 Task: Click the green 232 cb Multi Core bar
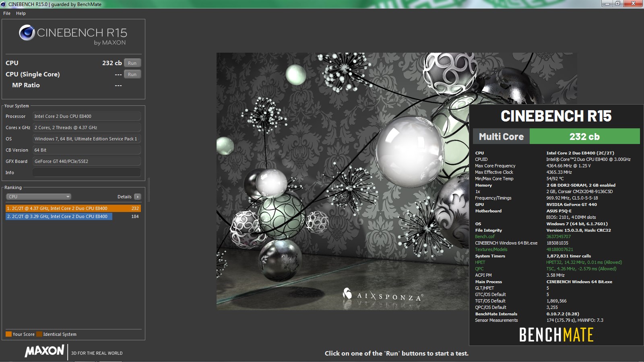[x=584, y=136]
